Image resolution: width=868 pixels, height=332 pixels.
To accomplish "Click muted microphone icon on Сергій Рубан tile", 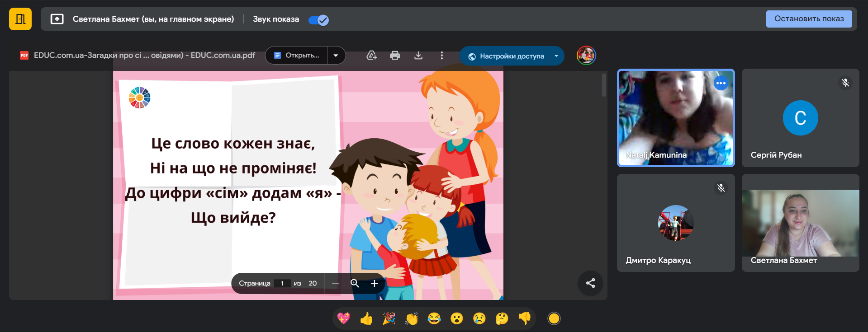I will [845, 83].
